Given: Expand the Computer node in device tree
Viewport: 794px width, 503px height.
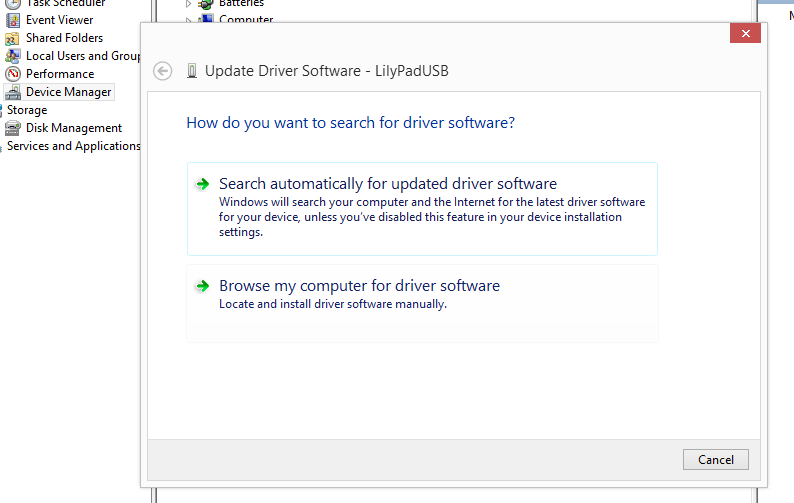Looking at the screenshot, I should click(188, 20).
